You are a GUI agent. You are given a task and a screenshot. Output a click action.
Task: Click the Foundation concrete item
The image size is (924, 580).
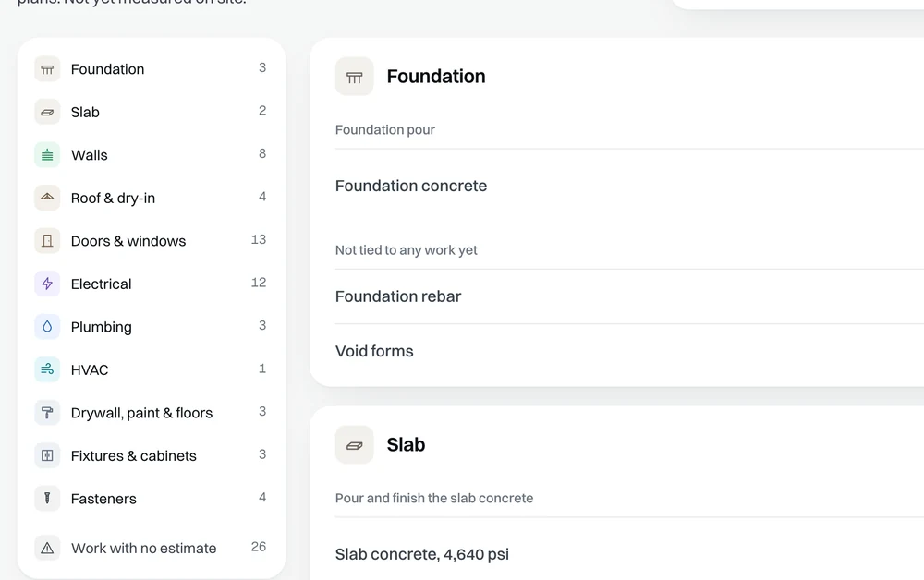tap(411, 186)
